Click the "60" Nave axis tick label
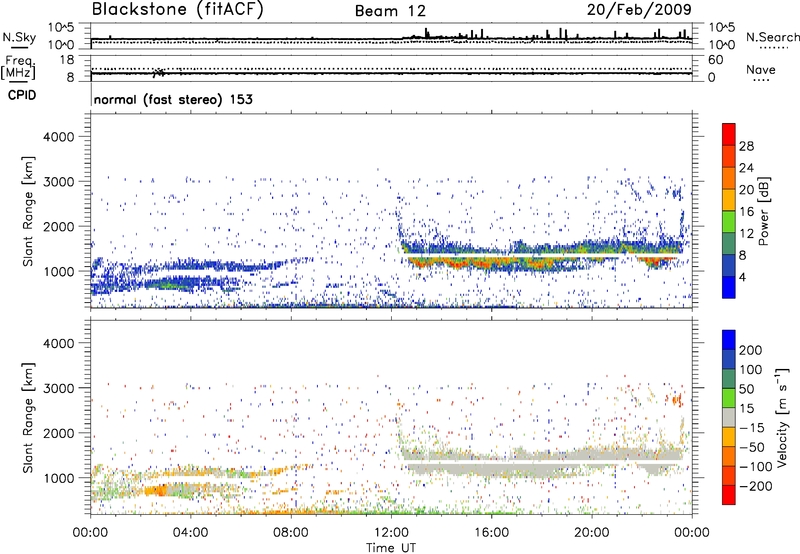 (x=716, y=60)
